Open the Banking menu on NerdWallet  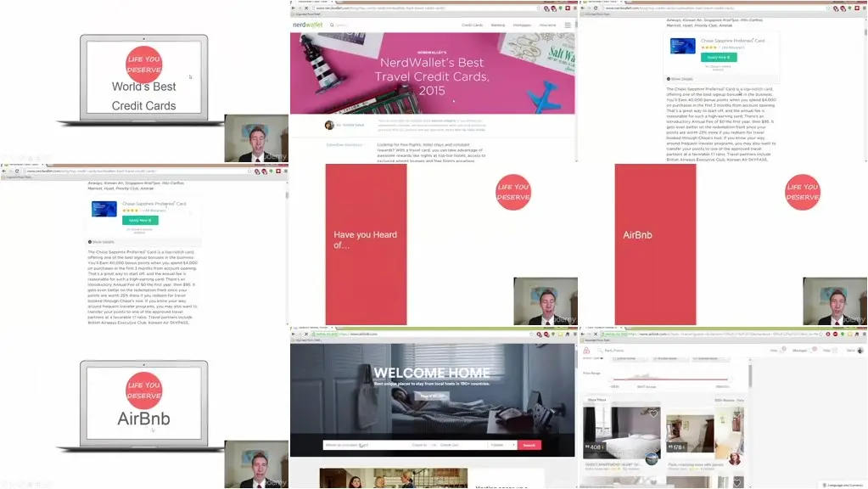click(498, 25)
